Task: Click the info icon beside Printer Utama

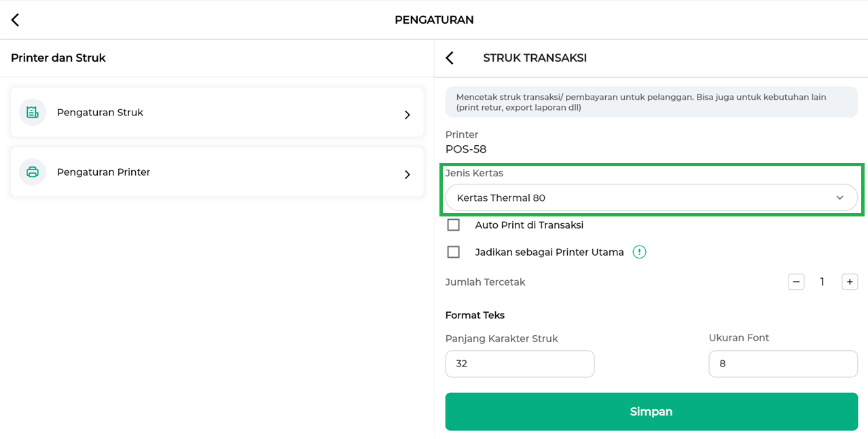Action: pyautogui.click(x=639, y=252)
